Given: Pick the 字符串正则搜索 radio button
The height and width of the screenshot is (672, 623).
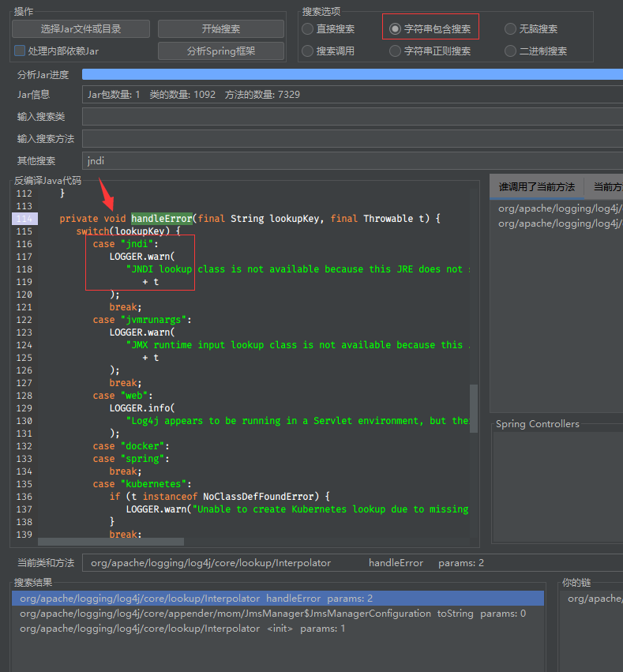Looking at the screenshot, I should coord(395,51).
